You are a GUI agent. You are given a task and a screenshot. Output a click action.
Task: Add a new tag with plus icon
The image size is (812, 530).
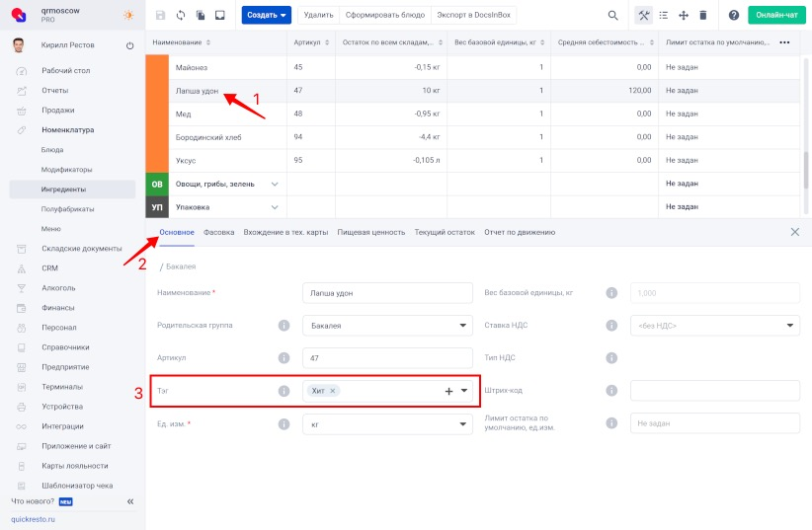pos(449,391)
